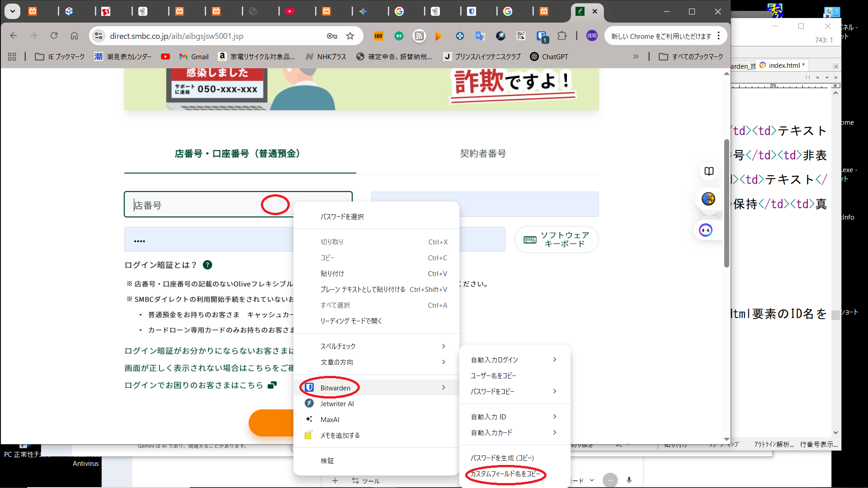Open the ソフトウェアキーボード button

(x=557, y=239)
